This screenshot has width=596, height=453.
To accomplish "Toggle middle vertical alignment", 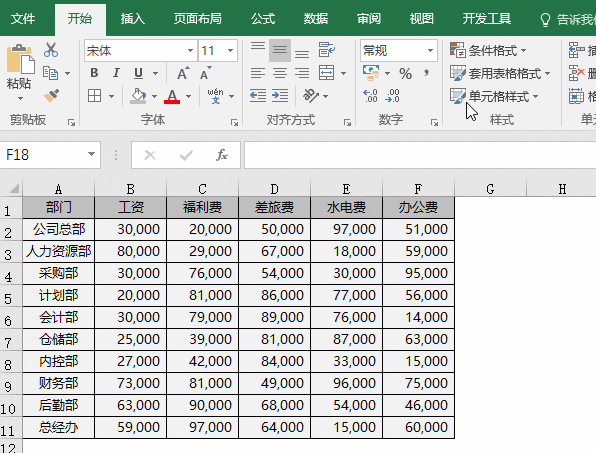I will (280, 50).
